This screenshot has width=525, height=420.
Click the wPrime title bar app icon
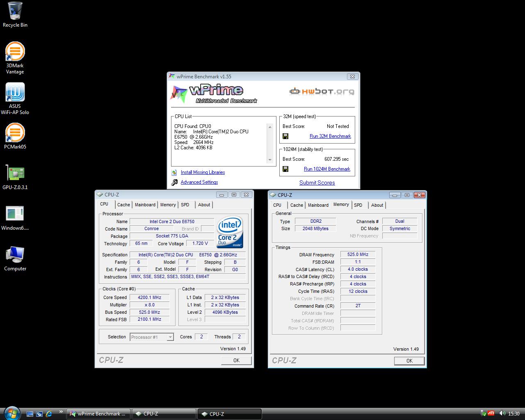(x=172, y=76)
